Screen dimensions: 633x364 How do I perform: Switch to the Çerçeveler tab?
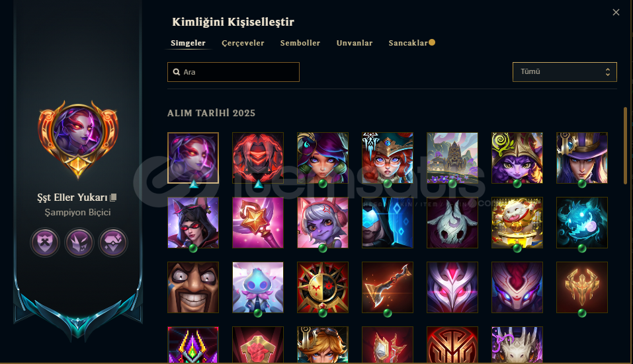(x=243, y=43)
